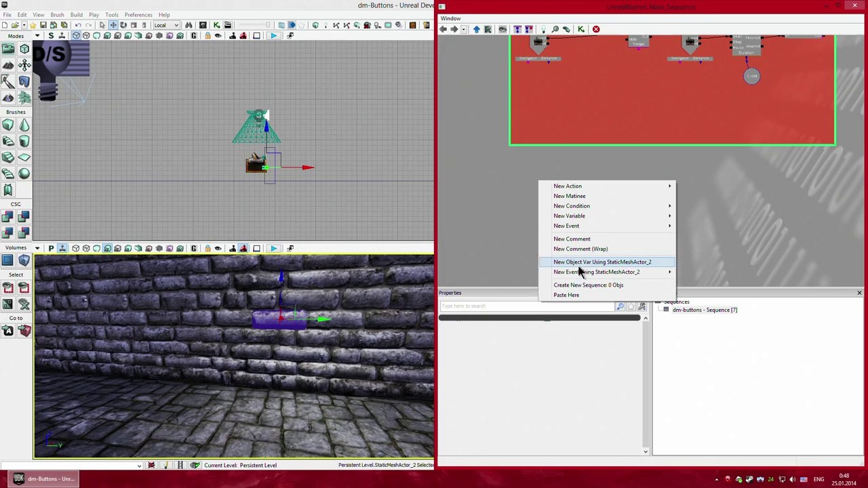Expand the Modes dropdown arrow
868x488 pixels.
coord(39,36)
